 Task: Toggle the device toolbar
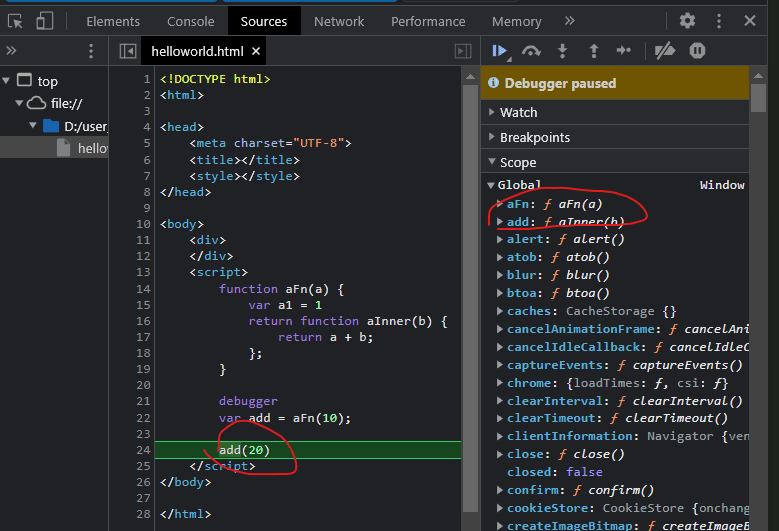[x=45, y=21]
